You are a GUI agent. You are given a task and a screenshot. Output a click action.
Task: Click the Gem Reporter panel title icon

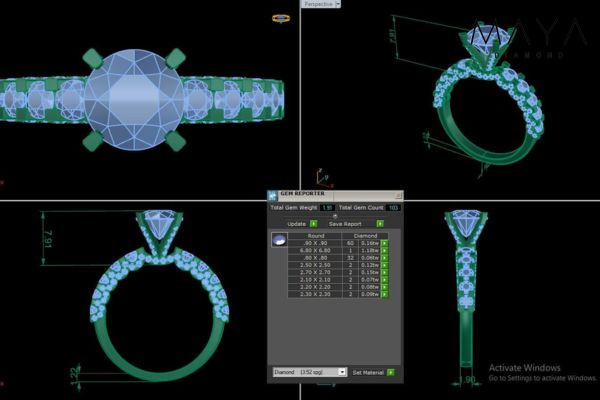tap(271, 196)
